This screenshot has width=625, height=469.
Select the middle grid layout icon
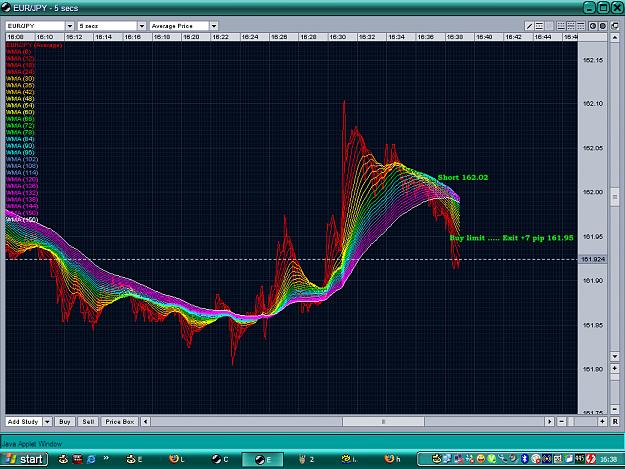click(x=571, y=26)
